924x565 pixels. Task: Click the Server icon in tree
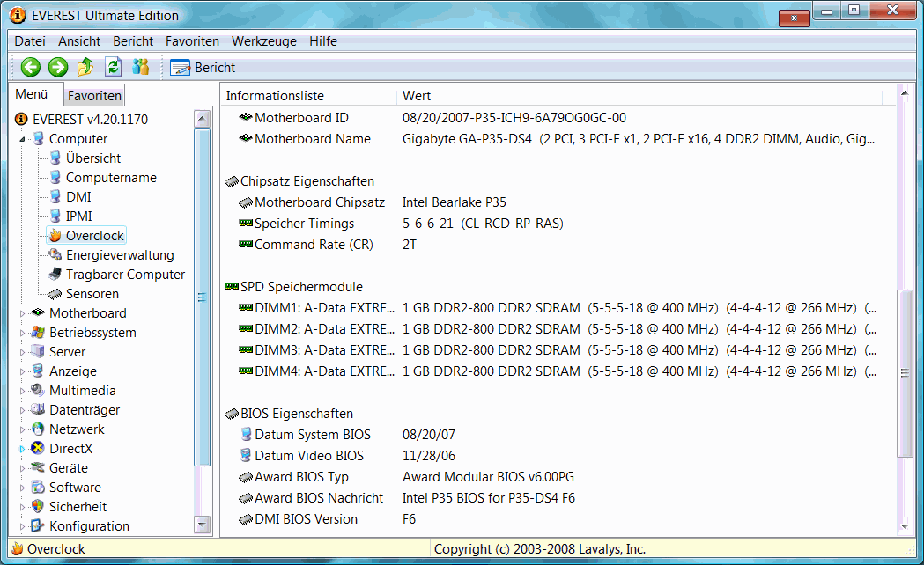38,351
